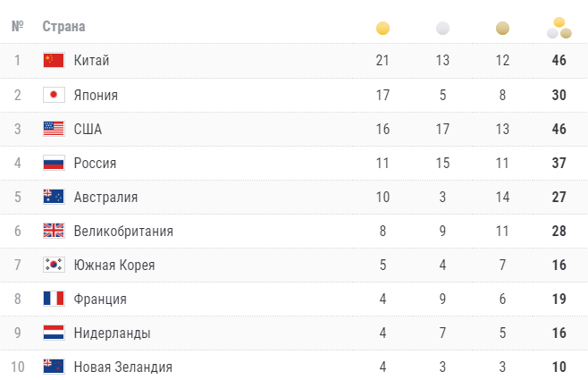
Task: Click the silver medal column icon
Action: (442, 28)
